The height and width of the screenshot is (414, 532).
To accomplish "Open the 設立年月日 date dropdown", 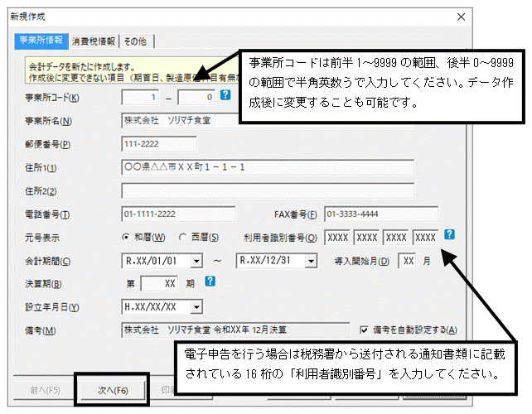I will click(196, 307).
